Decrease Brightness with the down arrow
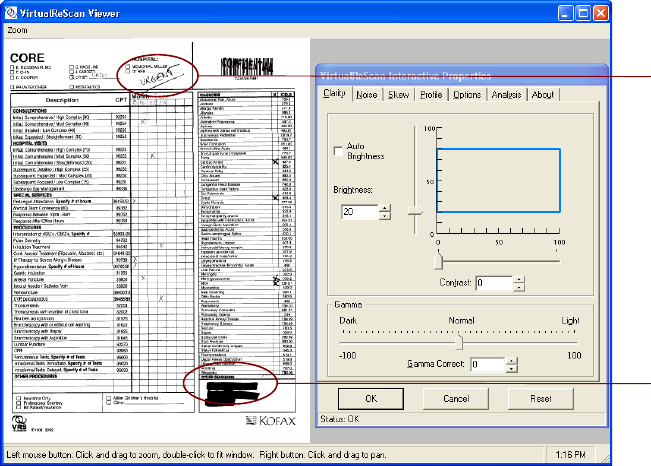The width and height of the screenshot is (651, 466). (386, 216)
